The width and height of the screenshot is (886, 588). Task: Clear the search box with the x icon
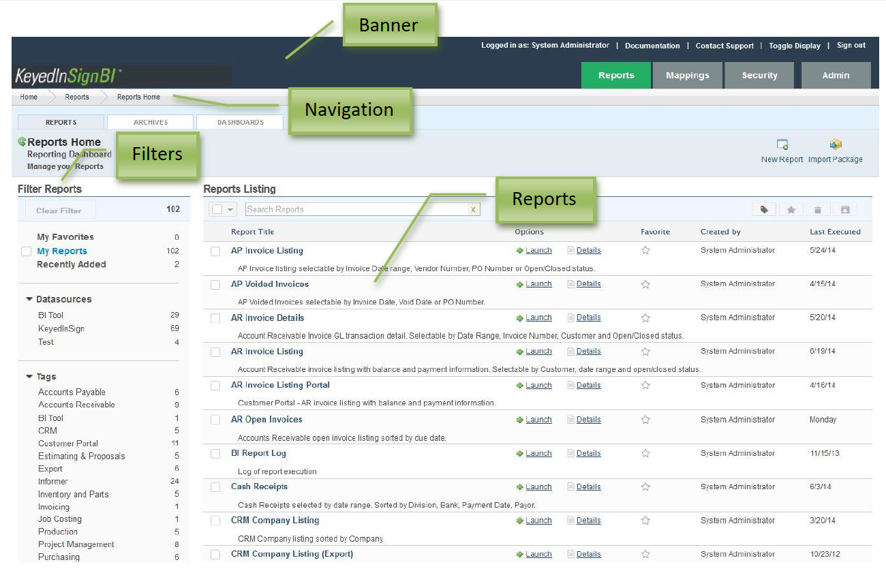[473, 210]
